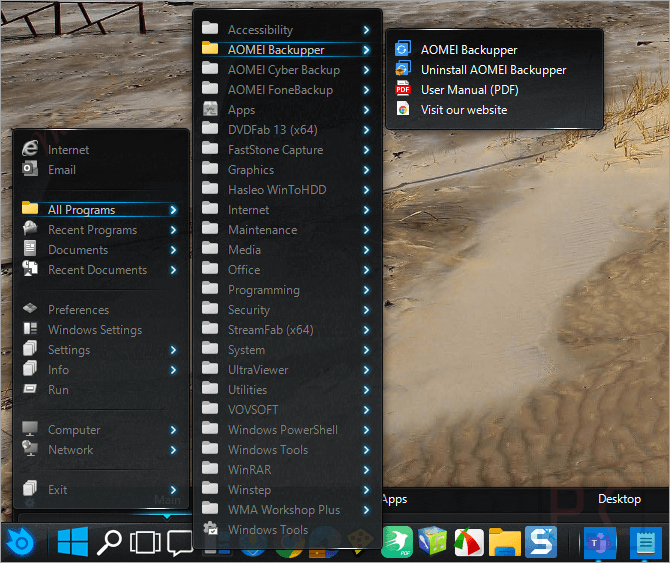Open Preferences in main menu
The width and height of the screenshot is (670, 563).
point(78,310)
